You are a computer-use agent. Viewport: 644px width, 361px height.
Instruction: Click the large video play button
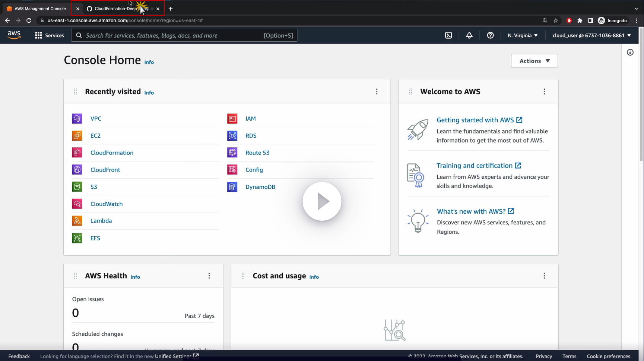pos(322,201)
